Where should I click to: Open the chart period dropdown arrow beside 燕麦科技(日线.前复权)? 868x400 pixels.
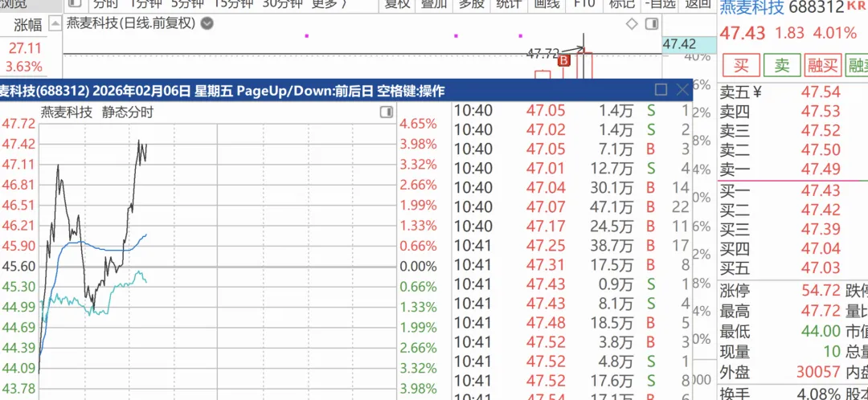207,24
